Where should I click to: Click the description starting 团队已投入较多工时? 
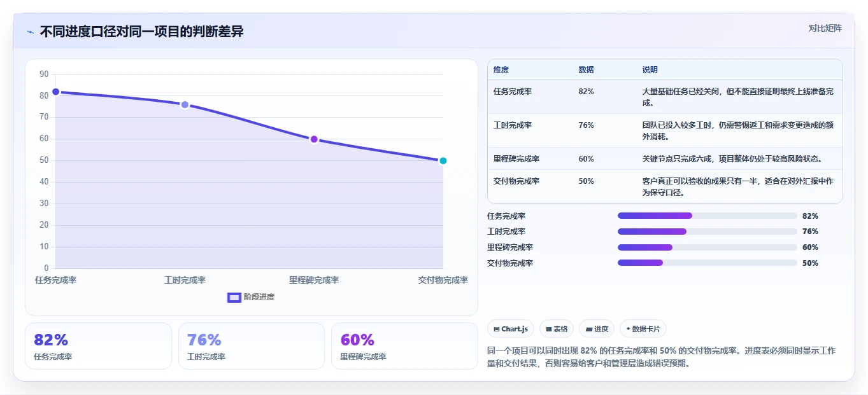click(x=738, y=130)
